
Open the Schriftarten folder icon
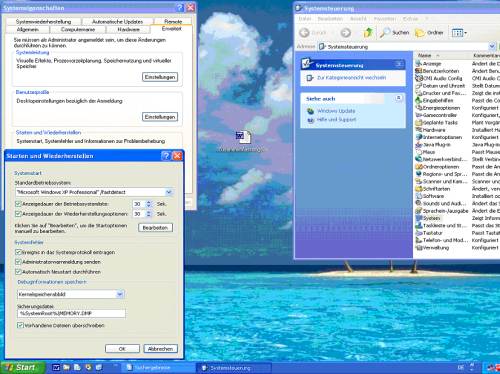[419, 188]
